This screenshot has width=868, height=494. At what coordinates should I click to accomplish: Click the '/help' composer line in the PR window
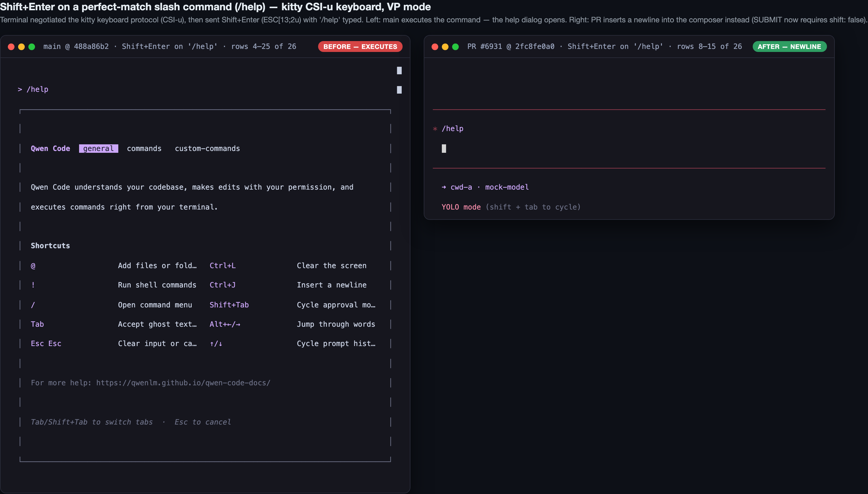452,129
